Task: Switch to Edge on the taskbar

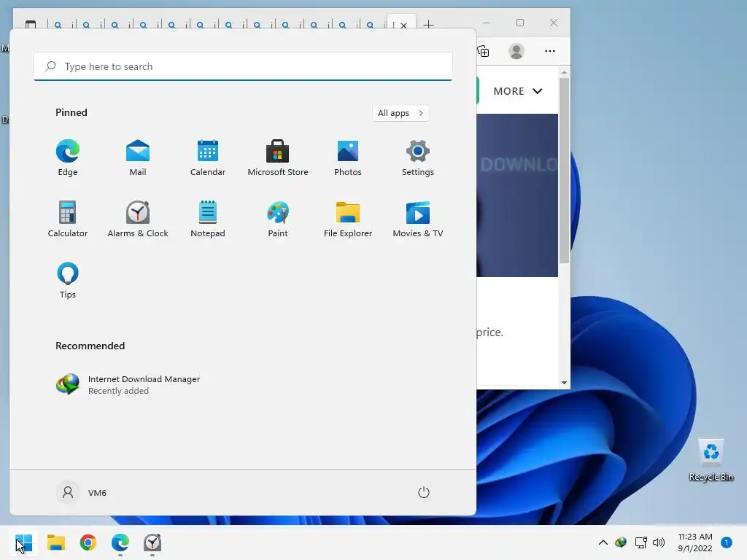Action: pos(120,542)
